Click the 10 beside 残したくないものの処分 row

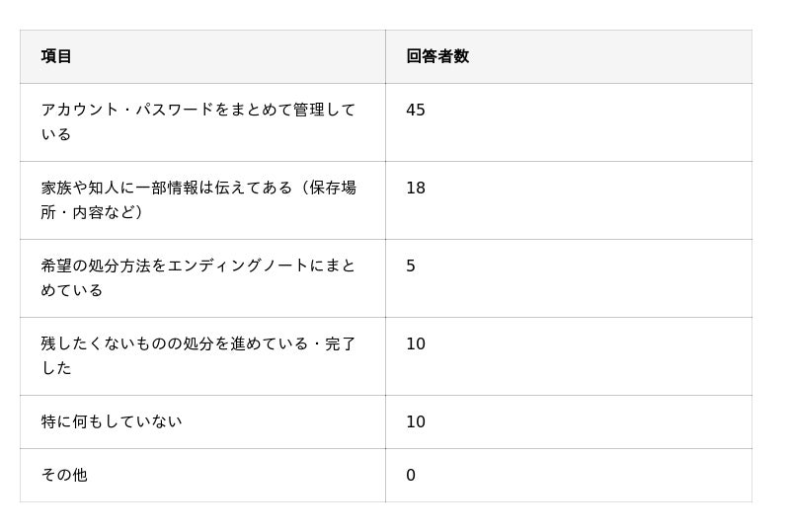pos(416,343)
